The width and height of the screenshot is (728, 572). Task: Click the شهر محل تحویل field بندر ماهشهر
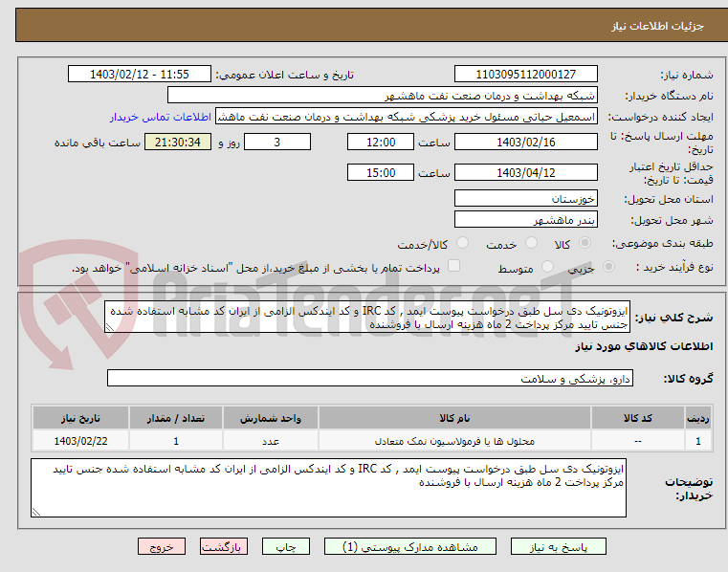525,220
